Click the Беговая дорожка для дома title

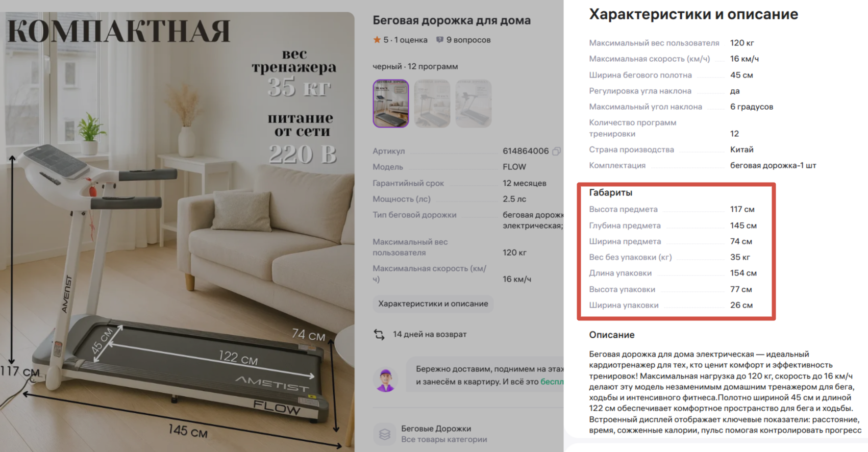(x=452, y=20)
